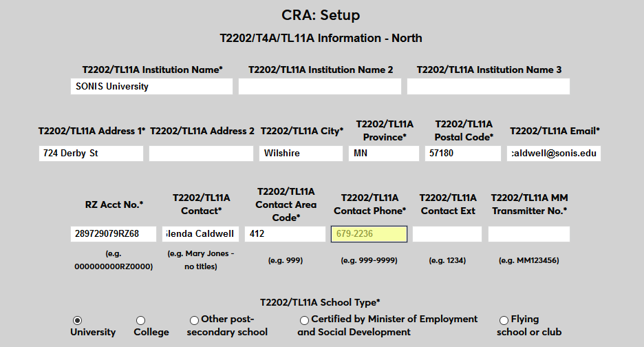Click the T2202/TL11A Institution Name* label
Viewport: 644px width, 347px height.
tap(152, 70)
